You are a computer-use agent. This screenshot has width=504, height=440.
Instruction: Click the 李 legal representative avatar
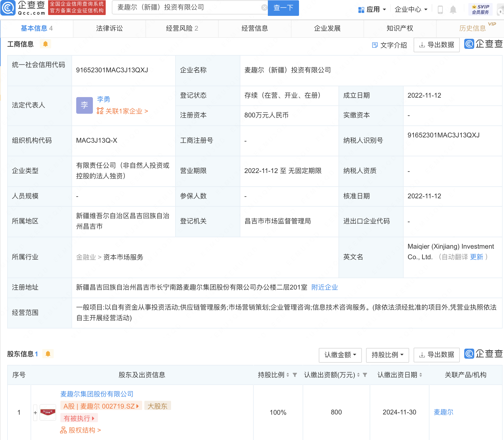[84, 105]
